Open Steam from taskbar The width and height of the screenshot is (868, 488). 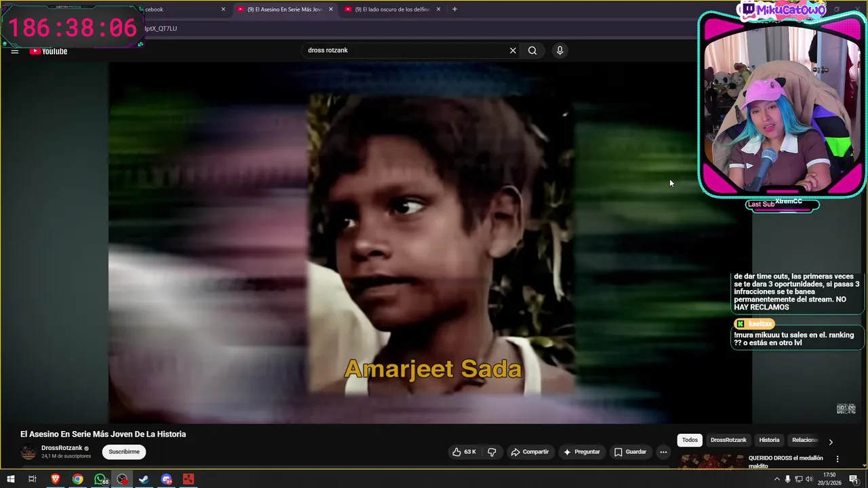pyautogui.click(x=144, y=479)
